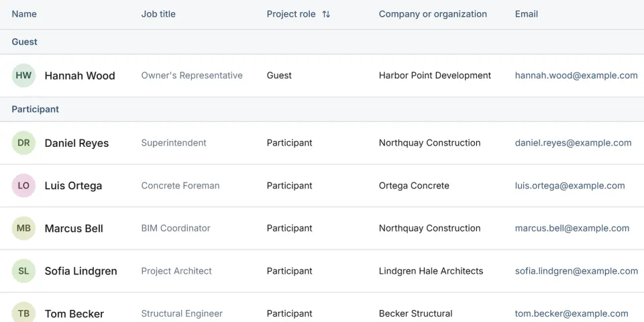Open Tom Becker's TB avatar
Screen dimensions: 644x322
pos(23,312)
